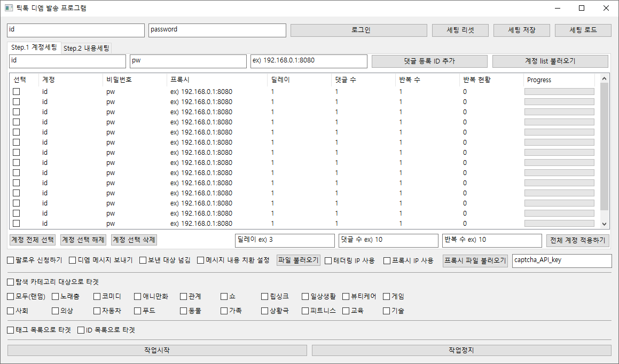Screen dimensions: 619x364
Task: Click the 댓글 등록 ID 추가 button
Action: 429,61
